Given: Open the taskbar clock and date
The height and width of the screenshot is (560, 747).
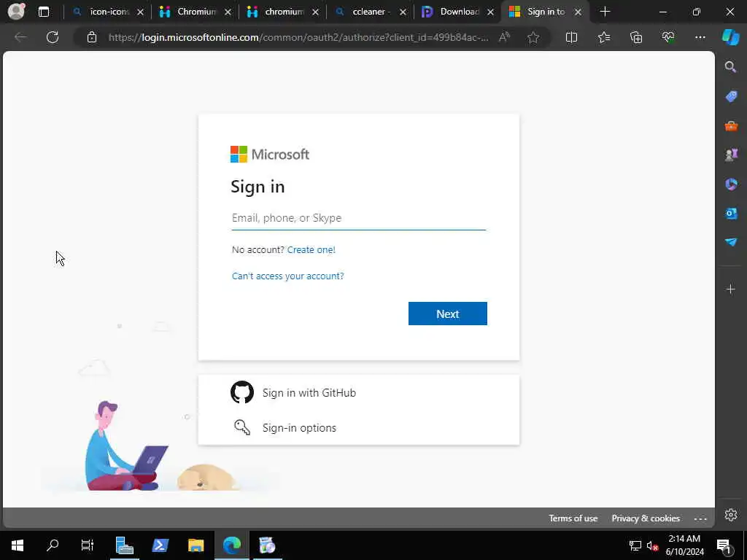Looking at the screenshot, I should click(x=684, y=545).
